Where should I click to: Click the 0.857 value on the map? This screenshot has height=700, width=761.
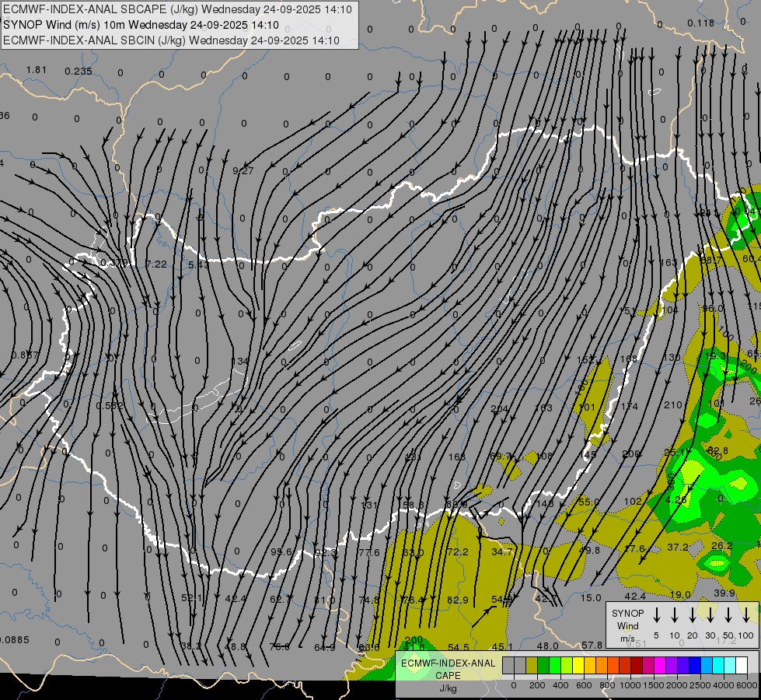click(x=24, y=355)
